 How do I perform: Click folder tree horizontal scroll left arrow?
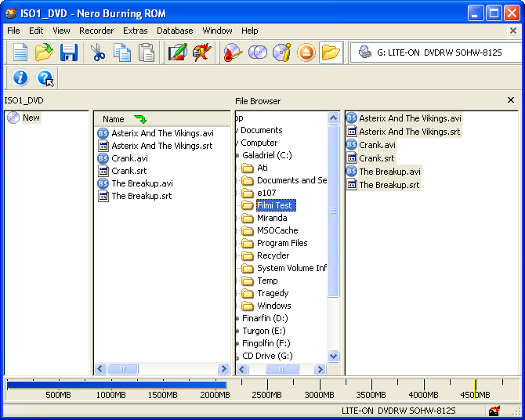pyautogui.click(x=242, y=369)
